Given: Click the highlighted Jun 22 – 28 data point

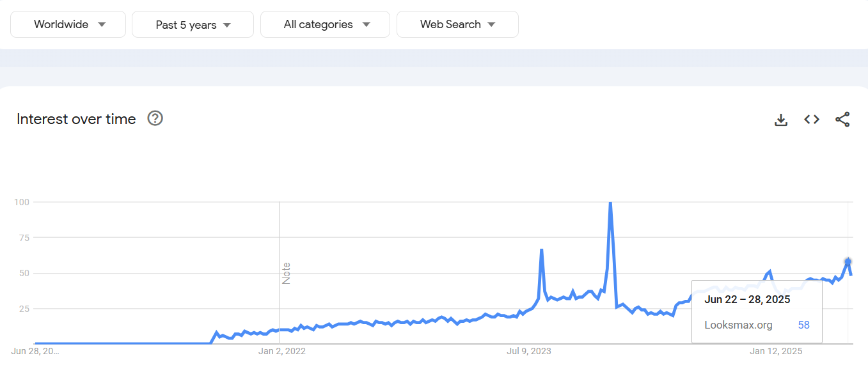Looking at the screenshot, I should (x=848, y=261).
